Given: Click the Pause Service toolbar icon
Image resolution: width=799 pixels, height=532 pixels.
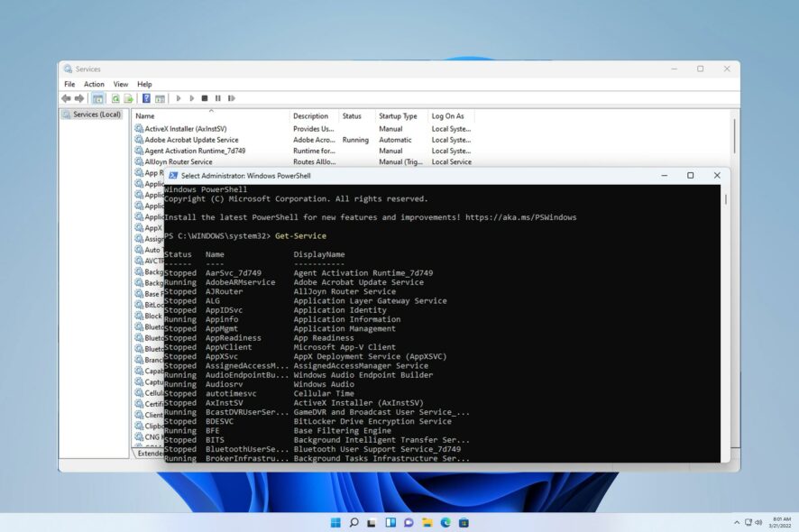Looking at the screenshot, I should tap(217, 98).
